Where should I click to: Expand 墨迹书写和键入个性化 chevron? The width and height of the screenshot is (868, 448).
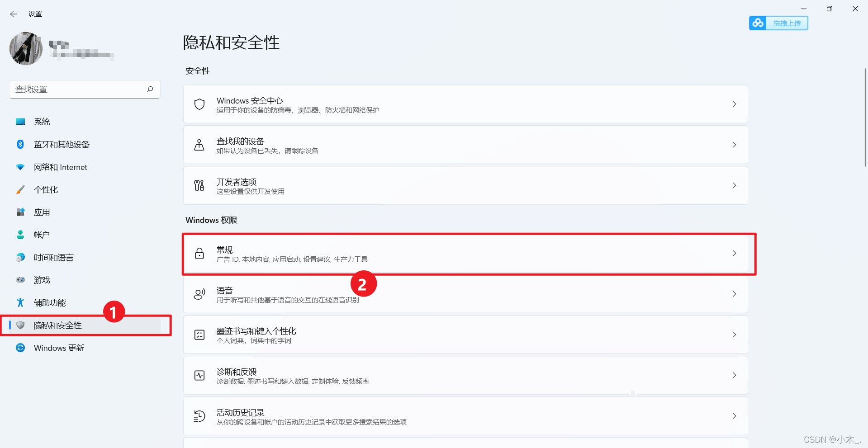[734, 335]
